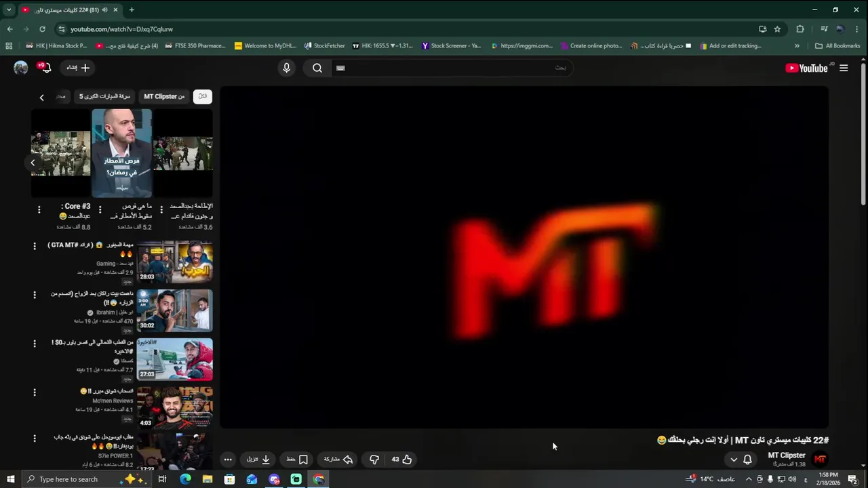868x488 pixels.
Task: Save the video to a playlist
Action: coord(297,460)
